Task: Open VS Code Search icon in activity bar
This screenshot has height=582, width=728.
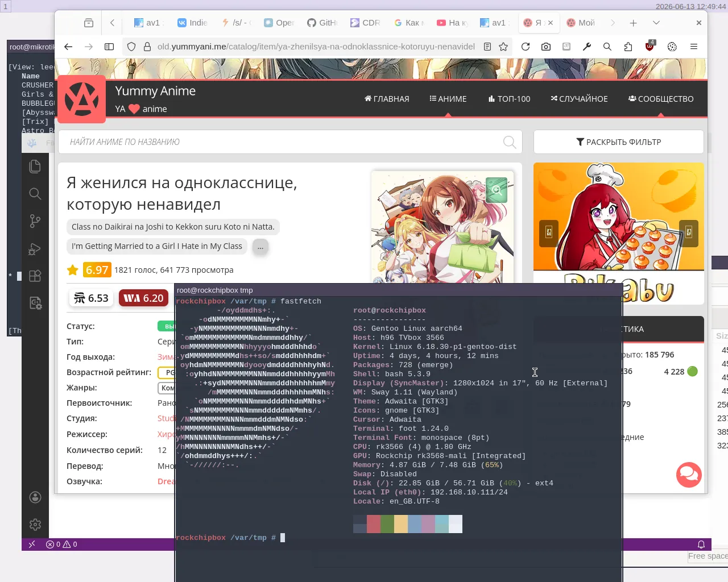Action: [x=35, y=194]
